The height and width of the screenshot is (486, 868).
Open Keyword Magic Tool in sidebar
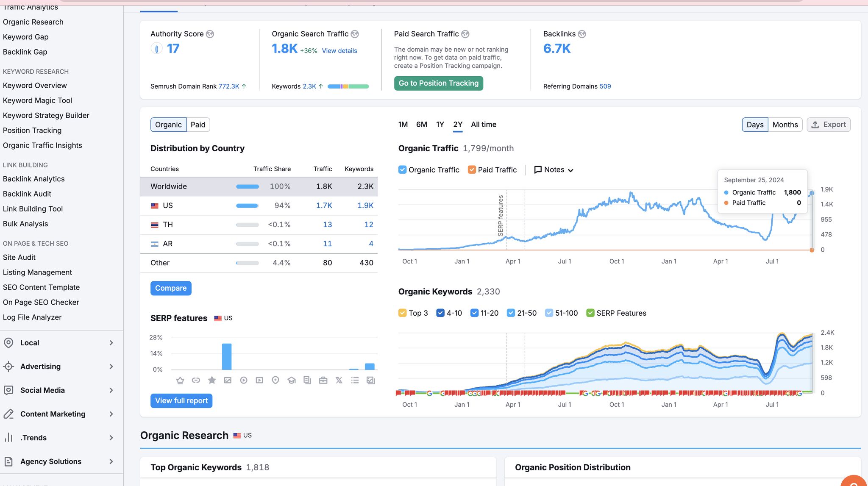tap(37, 100)
